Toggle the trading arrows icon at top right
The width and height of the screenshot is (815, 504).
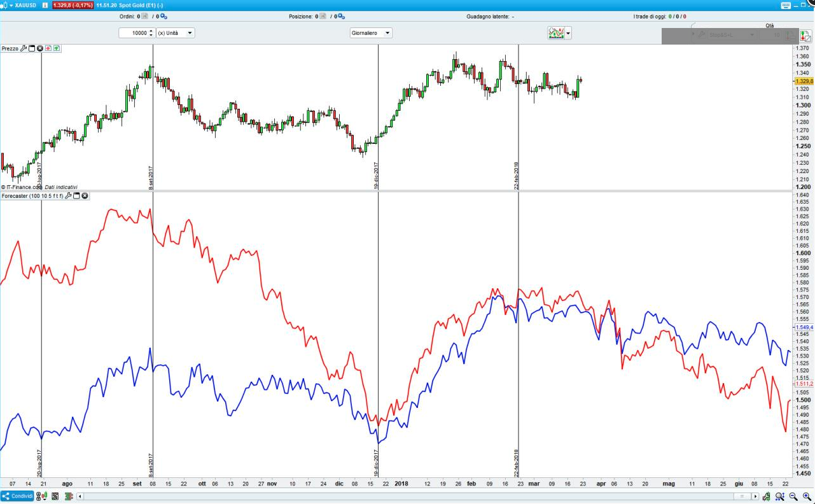tap(805, 36)
